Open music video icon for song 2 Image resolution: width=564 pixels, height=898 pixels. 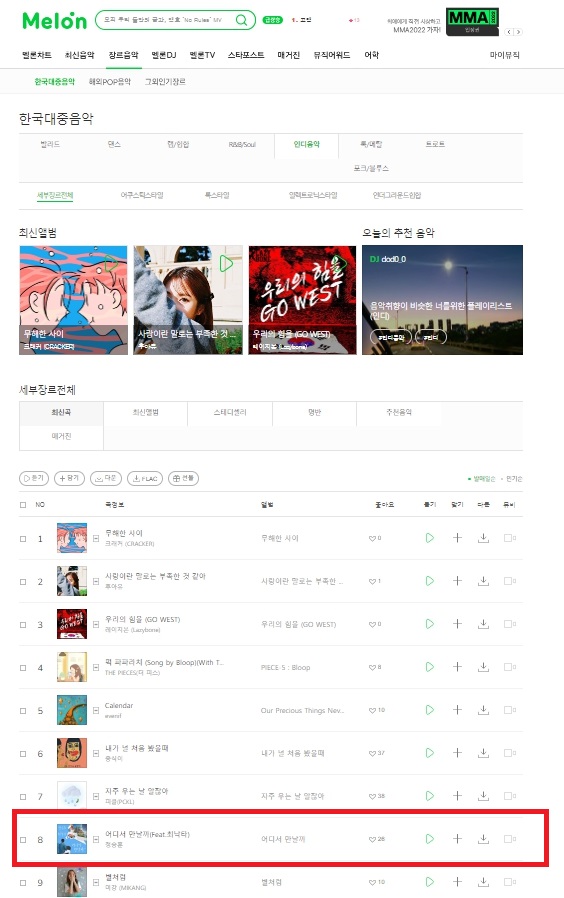click(509, 581)
